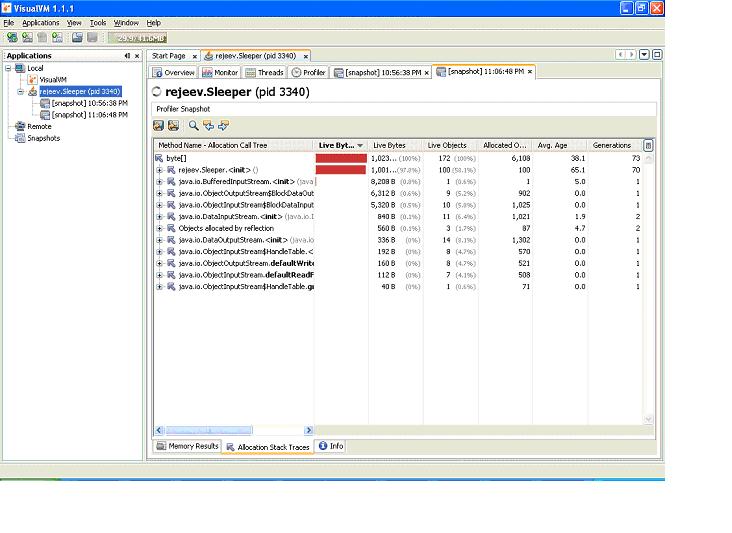The height and width of the screenshot is (533, 732).
Task: Open the Window menu
Action: click(x=126, y=23)
